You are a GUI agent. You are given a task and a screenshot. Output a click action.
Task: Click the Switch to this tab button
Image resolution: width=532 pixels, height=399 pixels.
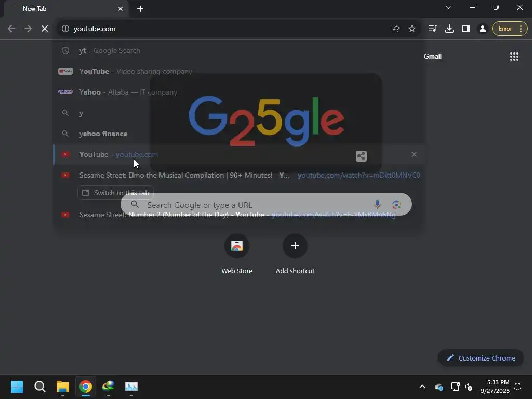[116, 193]
